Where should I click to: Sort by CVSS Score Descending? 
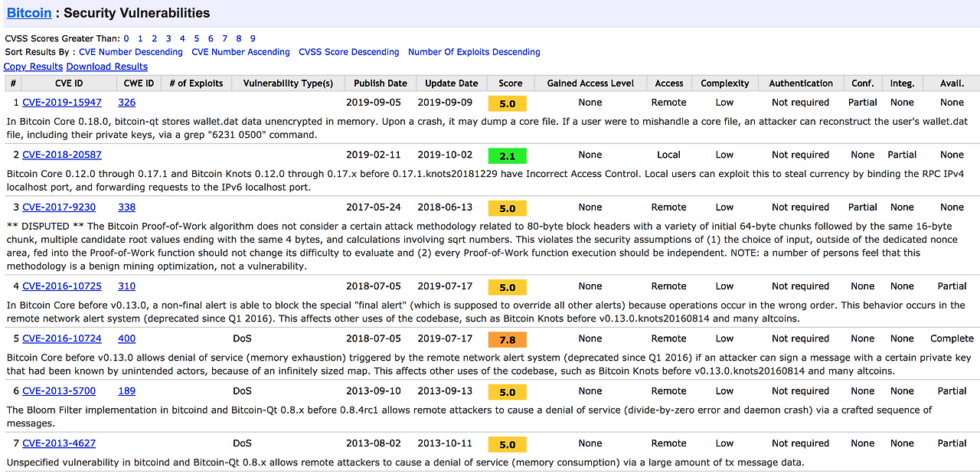[349, 52]
